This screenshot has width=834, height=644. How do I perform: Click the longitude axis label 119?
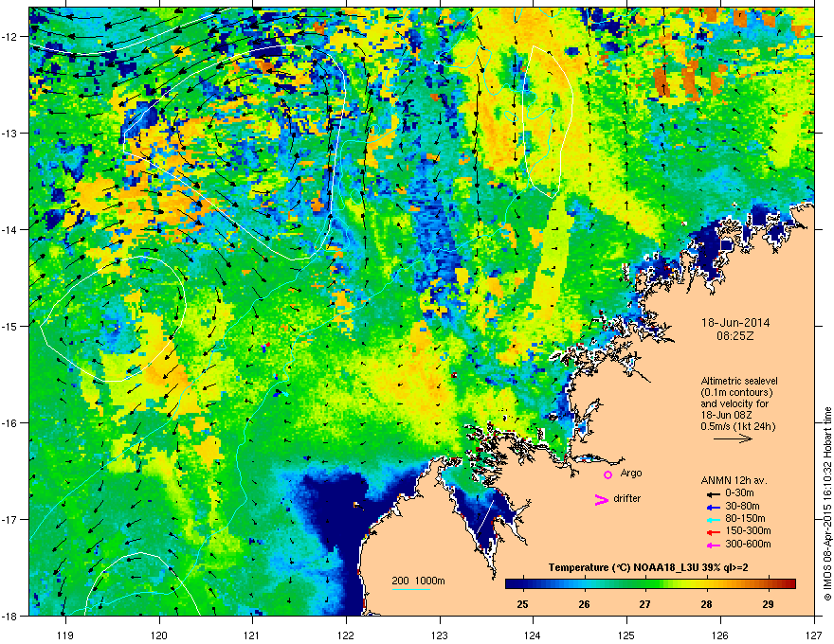tap(65, 635)
